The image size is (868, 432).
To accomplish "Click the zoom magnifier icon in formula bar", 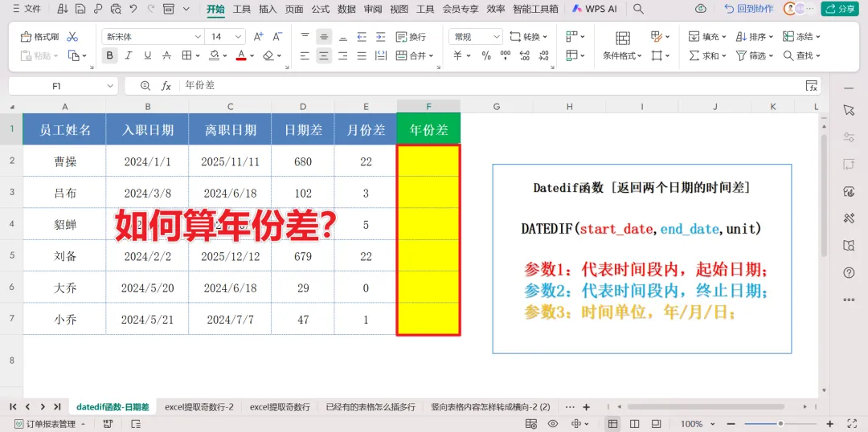I will [x=145, y=86].
